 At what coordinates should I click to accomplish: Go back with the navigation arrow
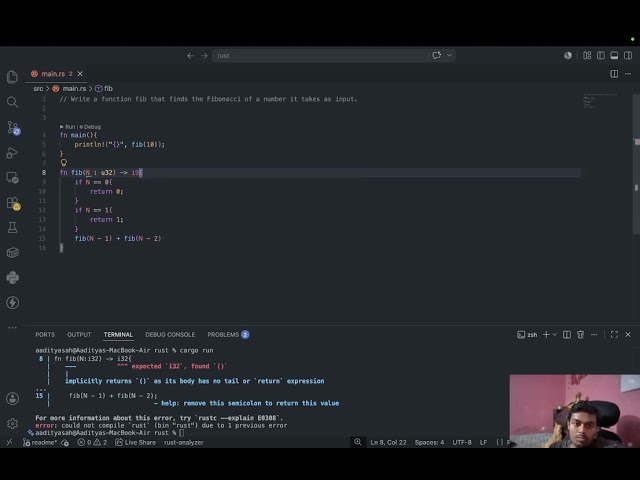[190, 56]
